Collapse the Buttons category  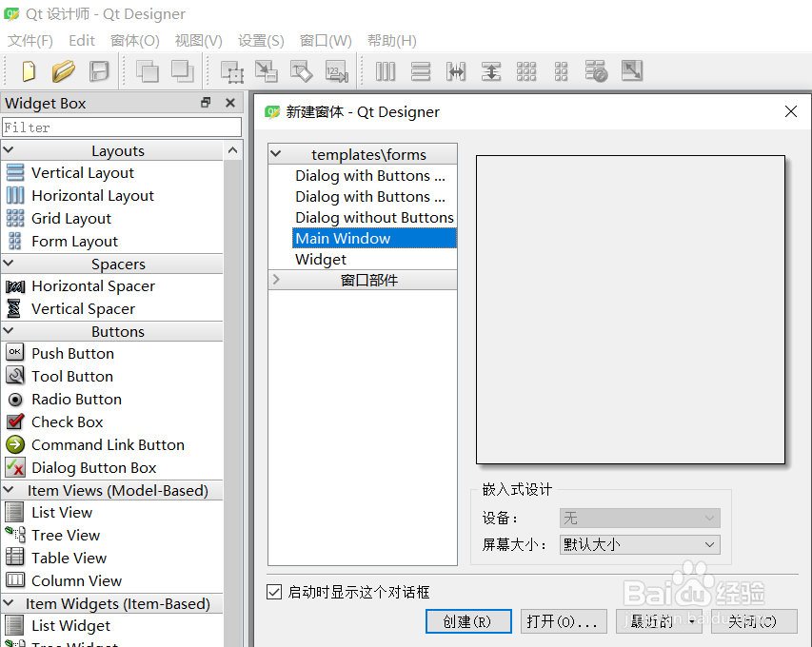point(9,331)
